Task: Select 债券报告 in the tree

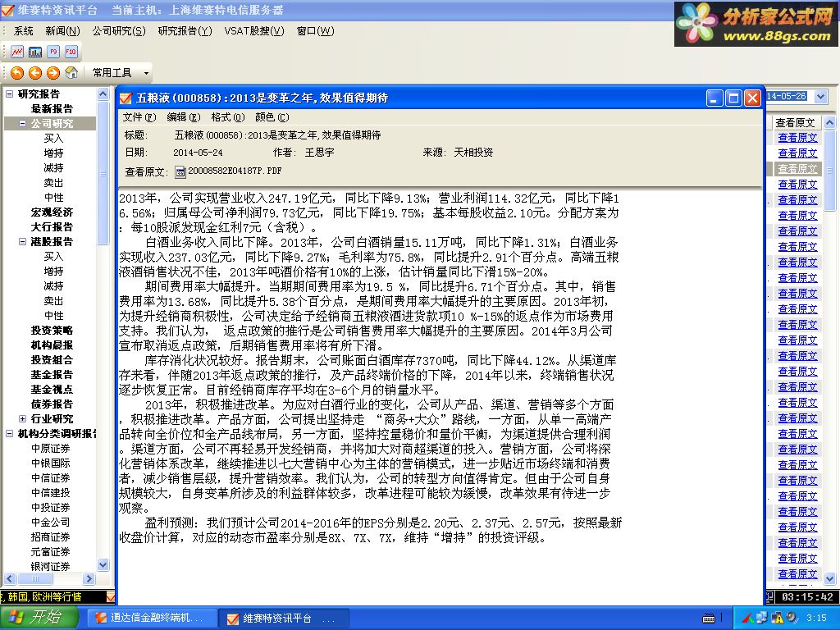Action: (52, 404)
